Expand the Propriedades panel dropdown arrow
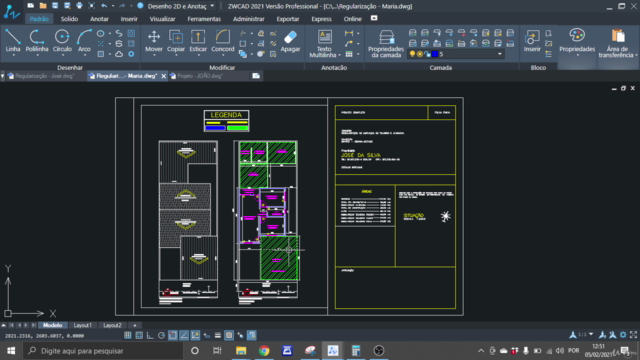 tap(577, 56)
